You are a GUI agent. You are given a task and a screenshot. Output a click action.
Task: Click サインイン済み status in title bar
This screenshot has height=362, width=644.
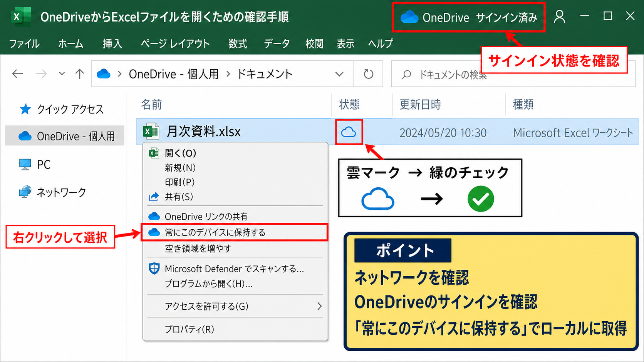[x=506, y=18]
